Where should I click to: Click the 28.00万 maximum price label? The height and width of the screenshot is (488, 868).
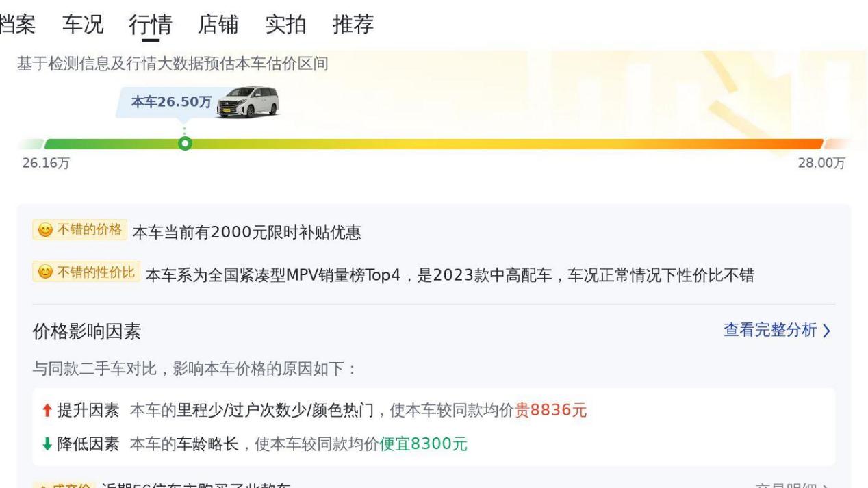point(821,164)
